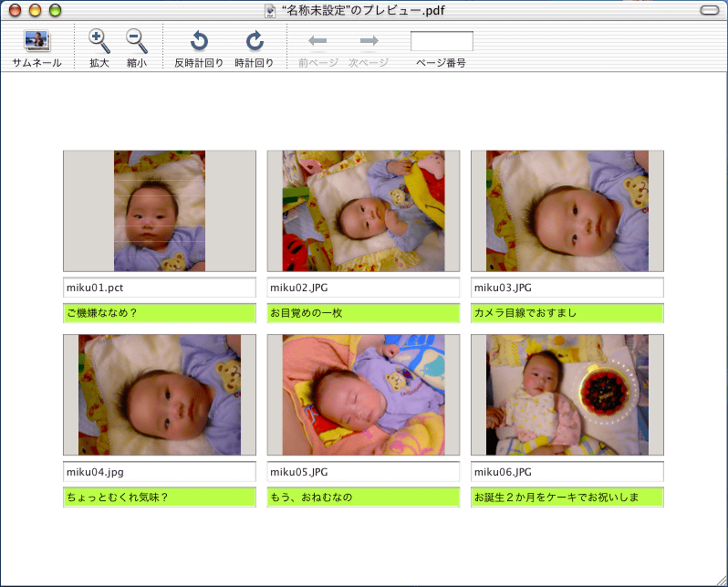Zoom in with the 拡大 magnifier
The height and width of the screenshot is (587, 728).
(99, 48)
